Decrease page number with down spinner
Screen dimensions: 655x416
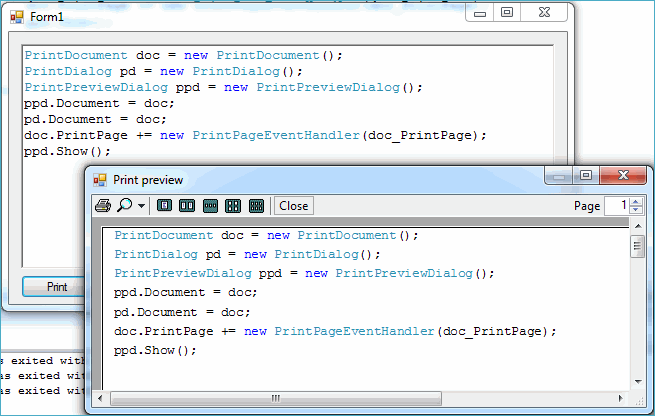(636, 210)
